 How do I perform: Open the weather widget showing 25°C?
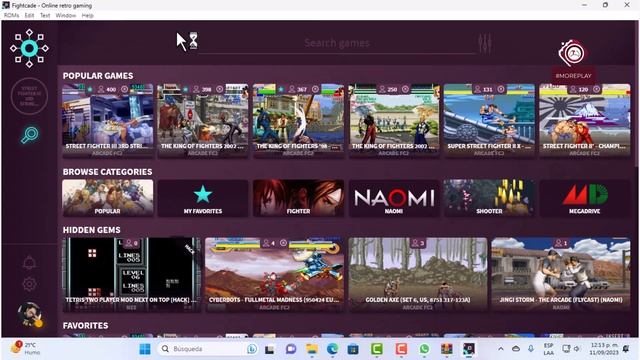[24, 348]
